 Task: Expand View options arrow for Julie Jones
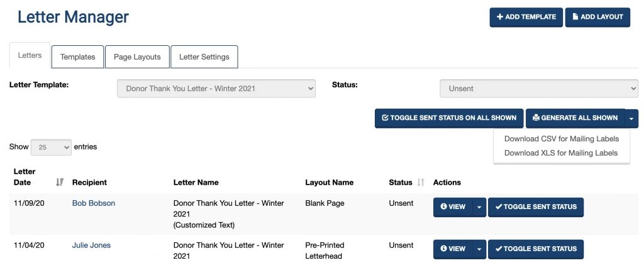point(479,249)
